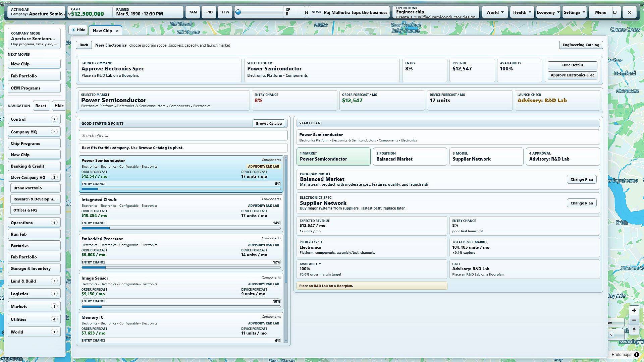The width and height of the screenshot is (644, 362).
Task: Click the Back button
Action: click(84, 45)
